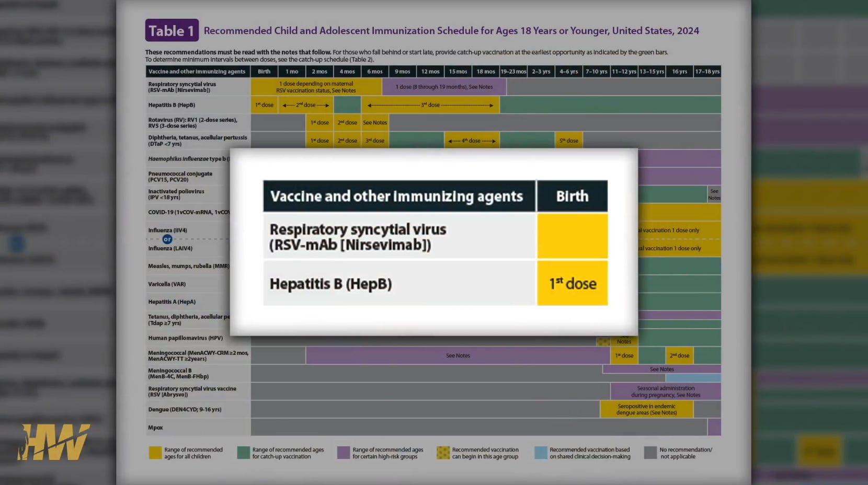Click the Meningococcal ACWY '2nd dose' cell at 16 yrs
The image size is (868, 485).
point(680,356)
